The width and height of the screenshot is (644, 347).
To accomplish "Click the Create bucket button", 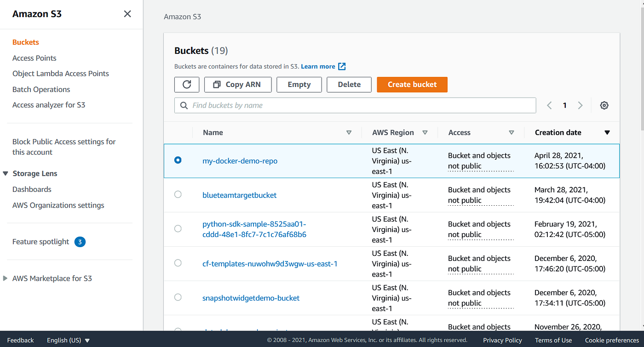I will (412, 84).
